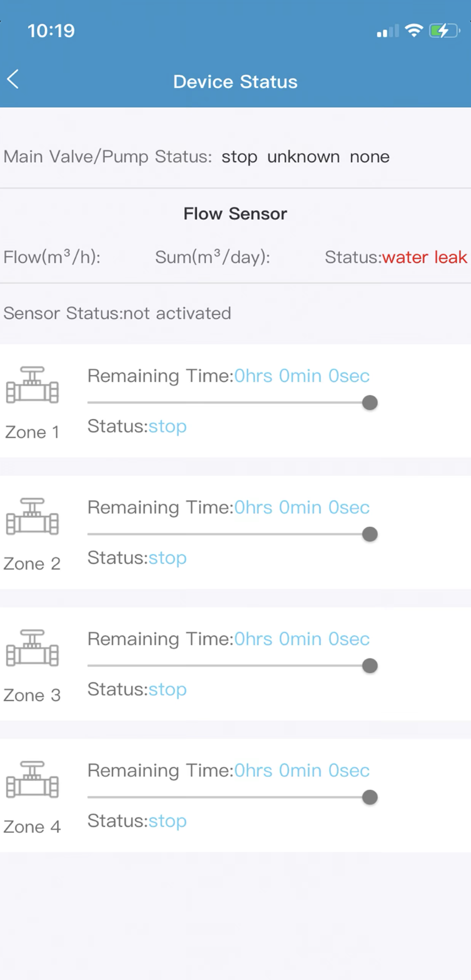
Task: Click the Zone 3 time slider handle
Action: (370, 666)
